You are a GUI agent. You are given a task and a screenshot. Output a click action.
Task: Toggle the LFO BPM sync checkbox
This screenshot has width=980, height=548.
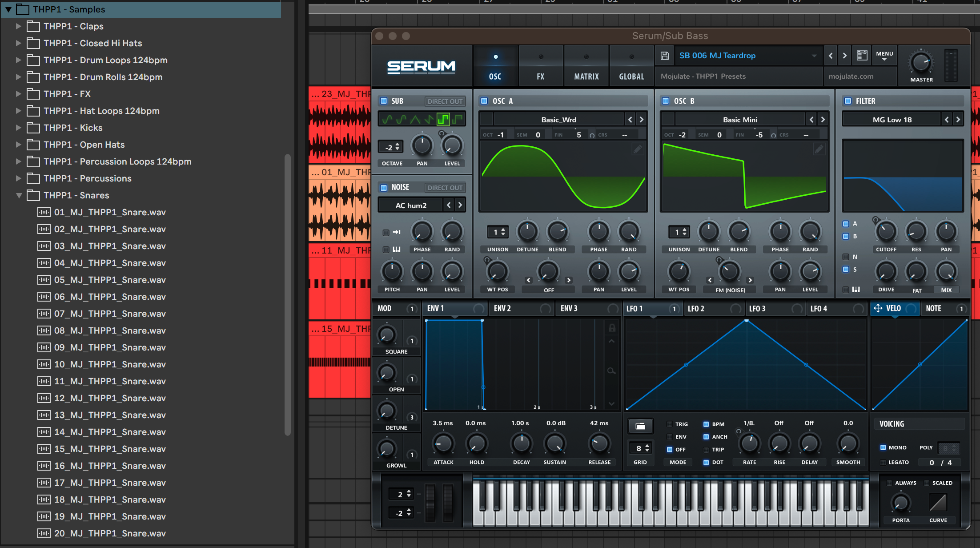click(x=706, y=424)
